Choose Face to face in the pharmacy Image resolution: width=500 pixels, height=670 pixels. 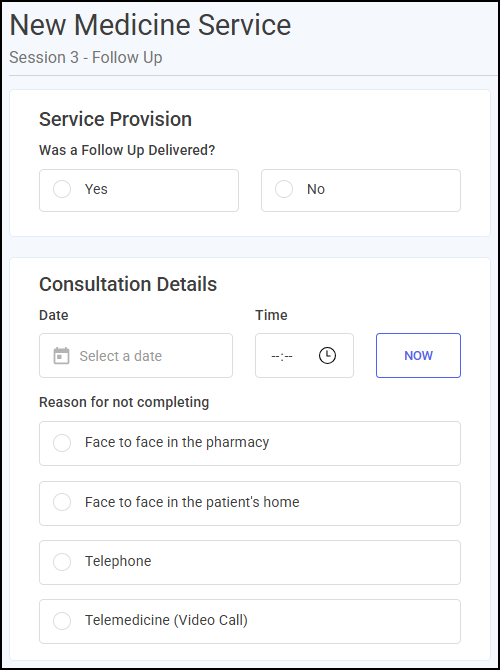(250, 443)
